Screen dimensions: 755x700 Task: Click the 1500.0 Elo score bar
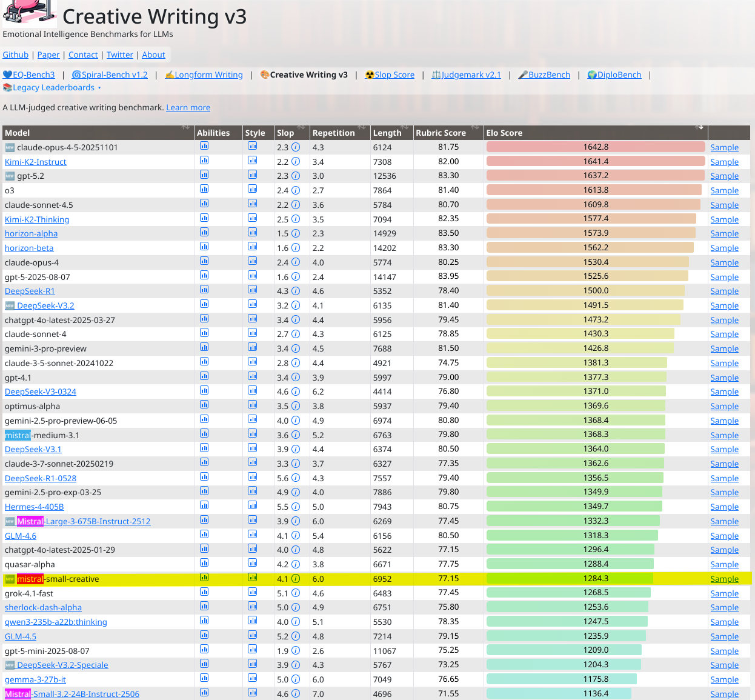(585, 290)
